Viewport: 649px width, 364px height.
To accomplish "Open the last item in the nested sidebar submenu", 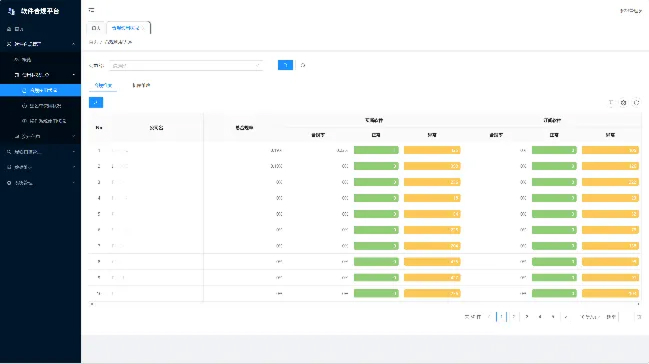I will click(x=41, y=121).
